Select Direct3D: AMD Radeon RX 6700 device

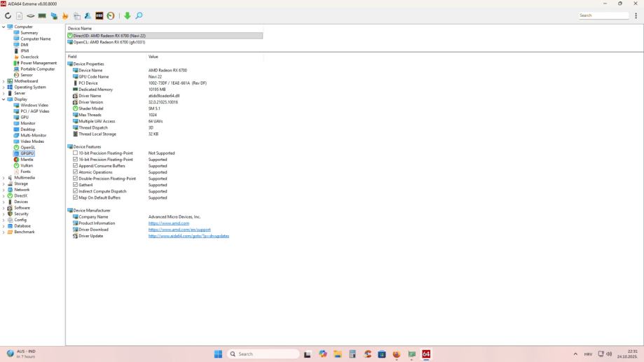tap(165, 36)
